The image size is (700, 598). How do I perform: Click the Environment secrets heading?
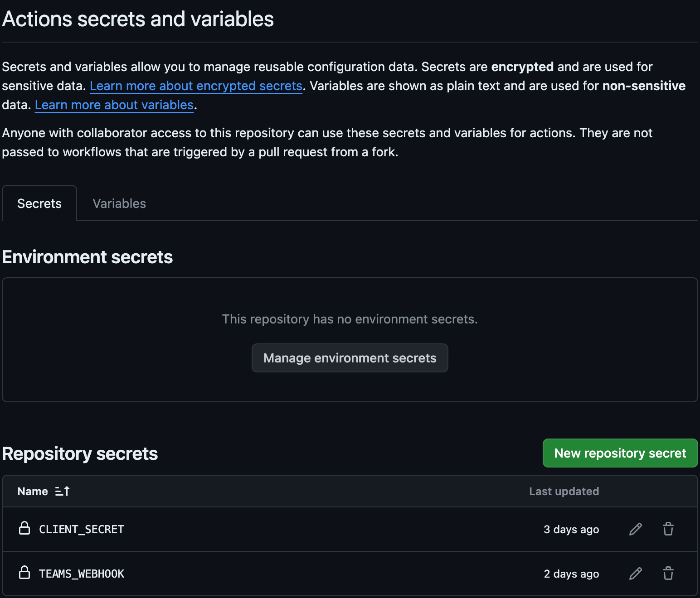[87, 257]
